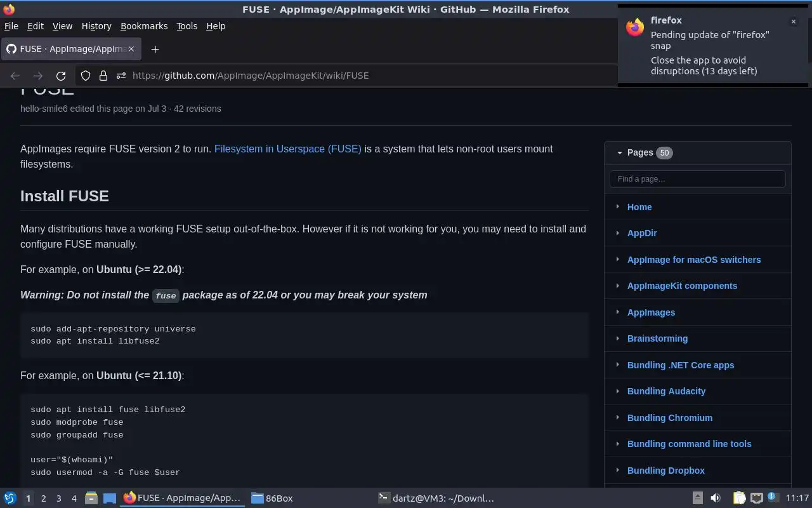
Task: Click the 42 revisions link
Action: click(x=197, y=109)
